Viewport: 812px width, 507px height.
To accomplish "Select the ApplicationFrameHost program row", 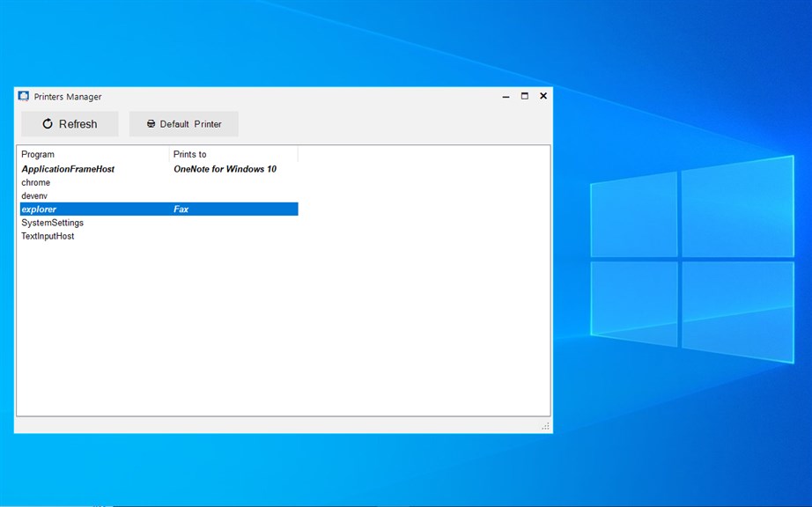I will coord(159,169).
